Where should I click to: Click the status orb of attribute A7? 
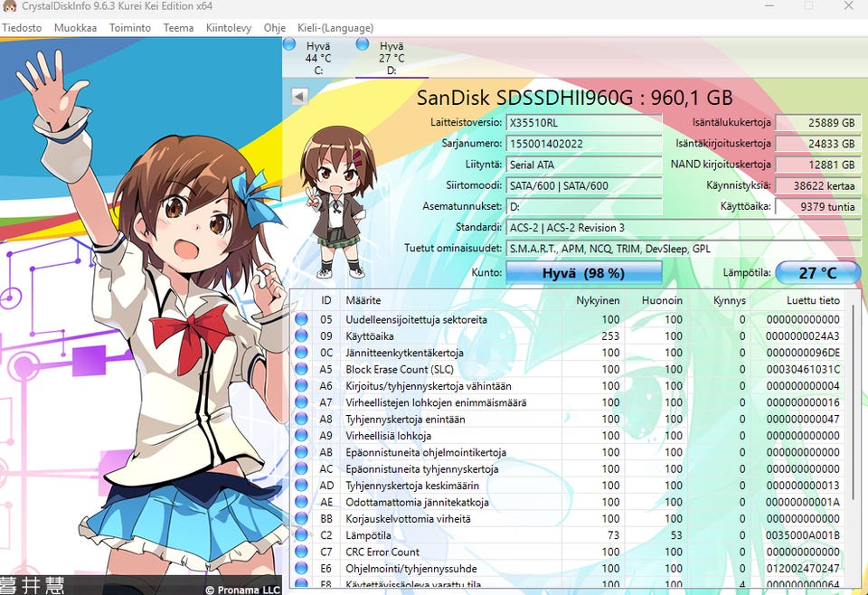click(301, 402)
